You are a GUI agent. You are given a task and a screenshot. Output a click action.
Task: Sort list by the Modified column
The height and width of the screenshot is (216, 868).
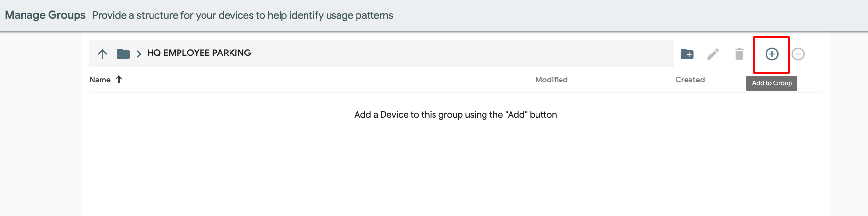point(551,80)
